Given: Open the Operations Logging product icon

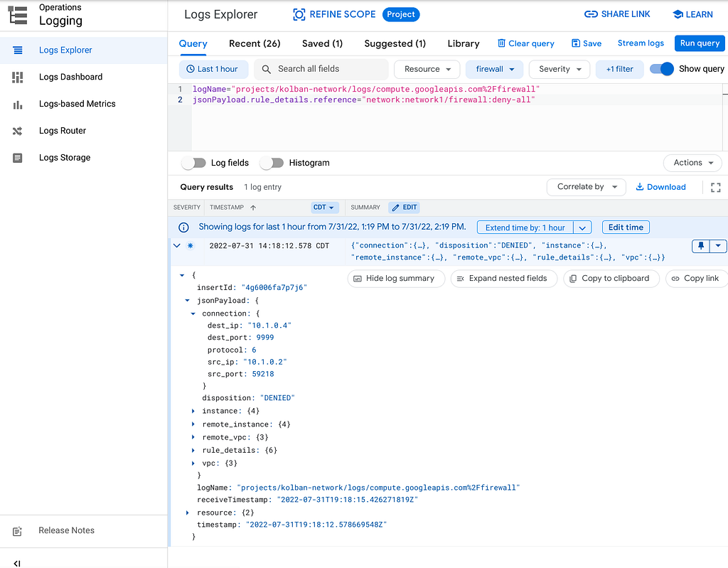Looking at the screenshot, I should [x=18, y=15].
